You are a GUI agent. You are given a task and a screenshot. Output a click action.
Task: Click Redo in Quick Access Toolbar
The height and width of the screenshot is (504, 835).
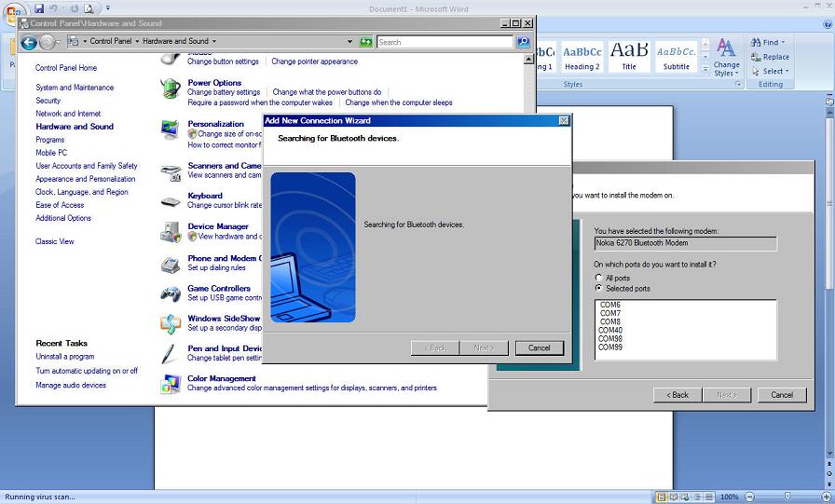click(74, 8)
